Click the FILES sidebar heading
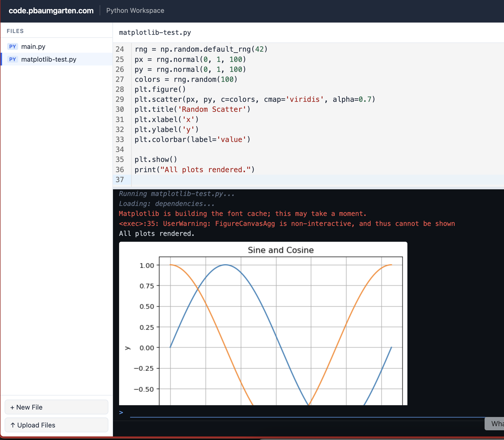Screen dimensions: 504x440 [15, 31]
